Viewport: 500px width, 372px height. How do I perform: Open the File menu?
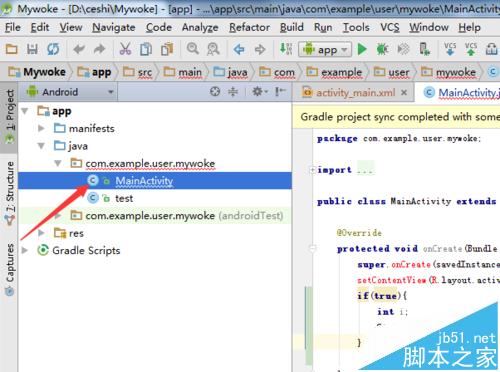[13, 27]
